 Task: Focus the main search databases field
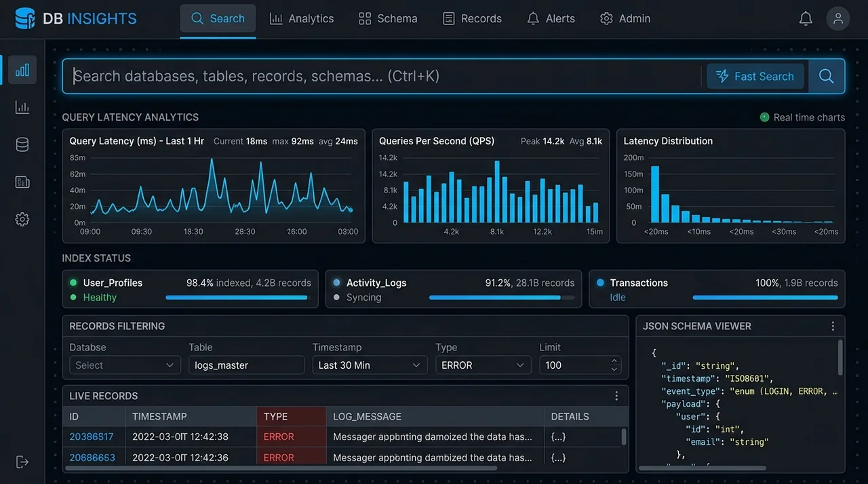click(383, 76)
